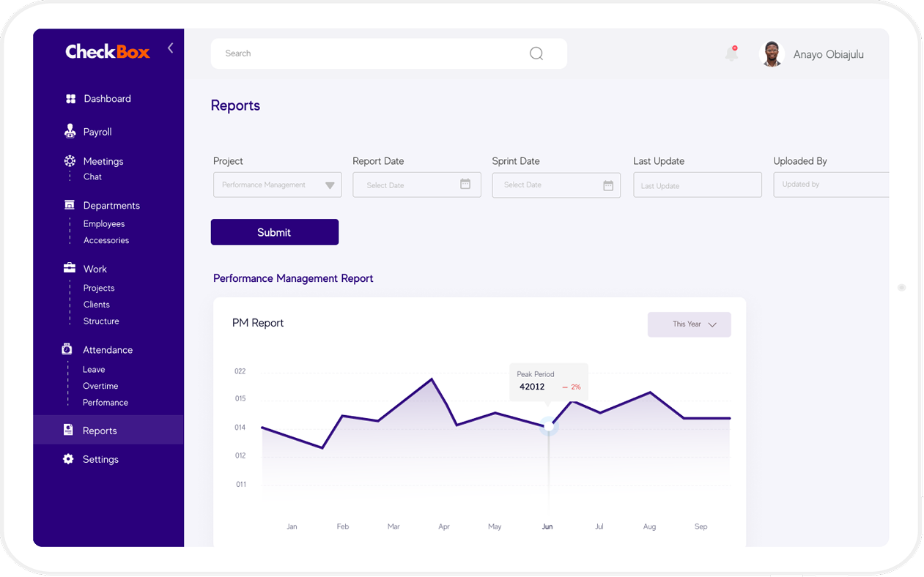Image resolution: width=924 pixels, height=577 pixels.
Task: Open the Report Date calendar icon
Action: click(465, 185)
